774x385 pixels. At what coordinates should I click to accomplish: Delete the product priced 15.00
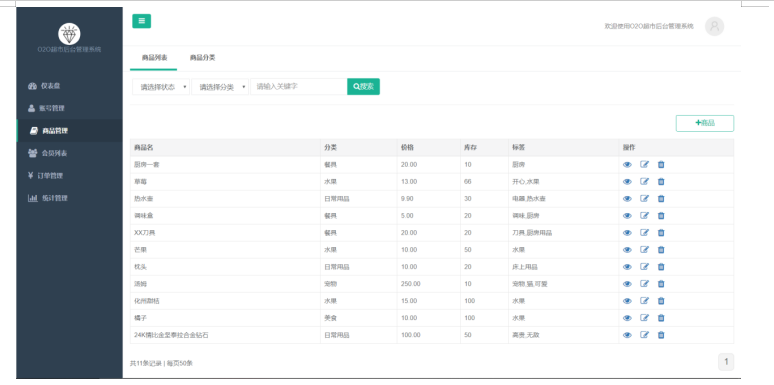coord(661,301)
